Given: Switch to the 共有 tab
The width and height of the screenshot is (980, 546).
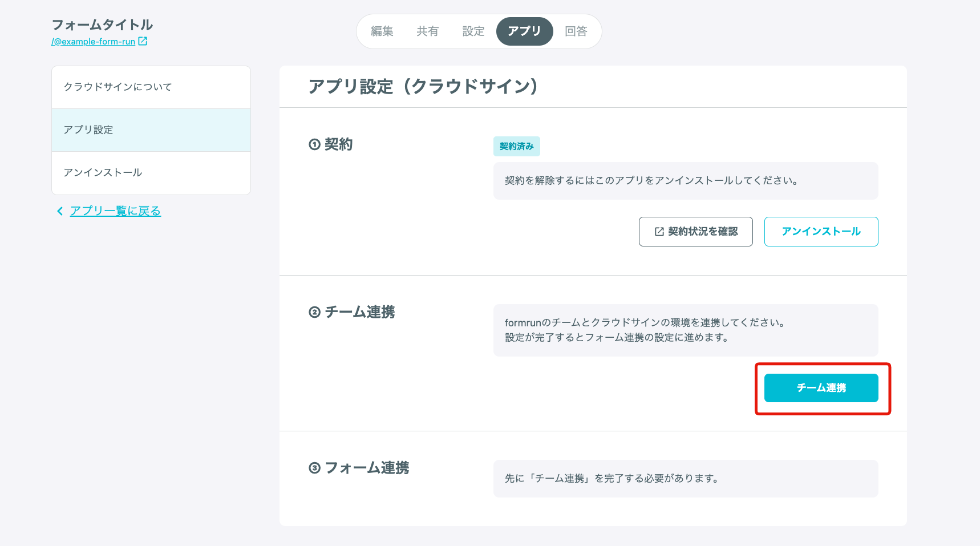Looking at the screenshot, I should click(428, 31).
